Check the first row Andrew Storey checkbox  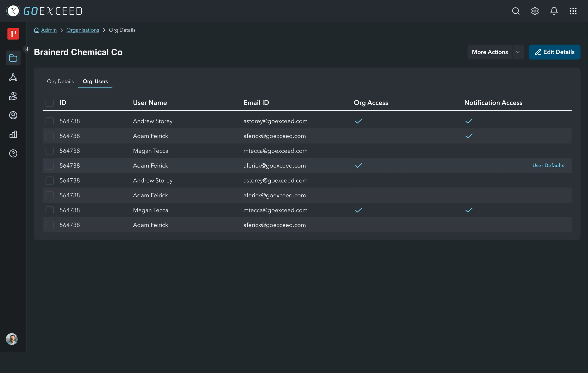click(50, 121)
